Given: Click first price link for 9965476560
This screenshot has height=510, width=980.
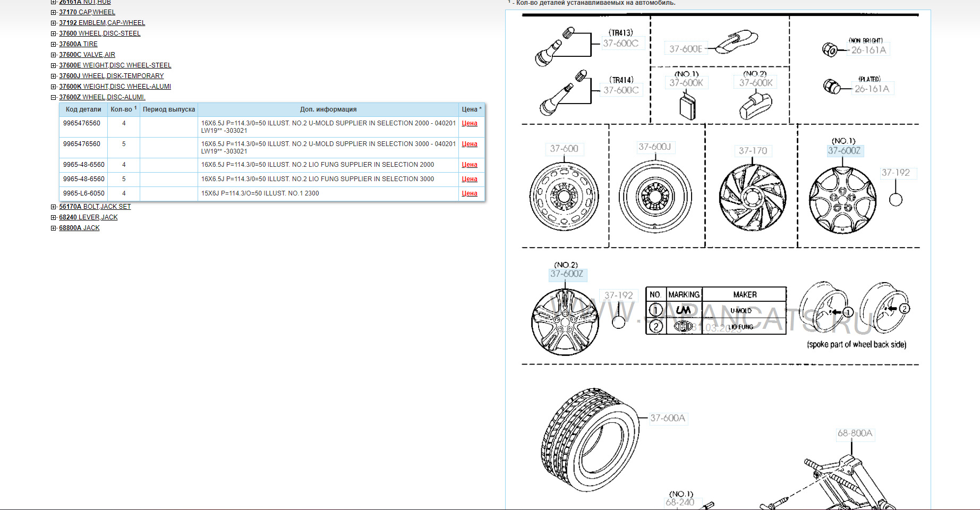Looking at the screenshot, I should pyautogui.click(x=470, y=123).
